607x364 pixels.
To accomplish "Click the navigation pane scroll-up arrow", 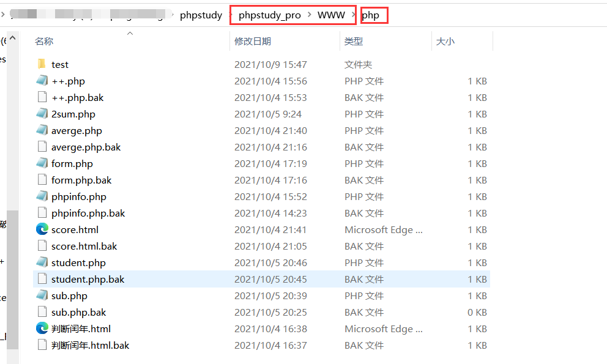I will pyautogui.click(x=12, y=38).
